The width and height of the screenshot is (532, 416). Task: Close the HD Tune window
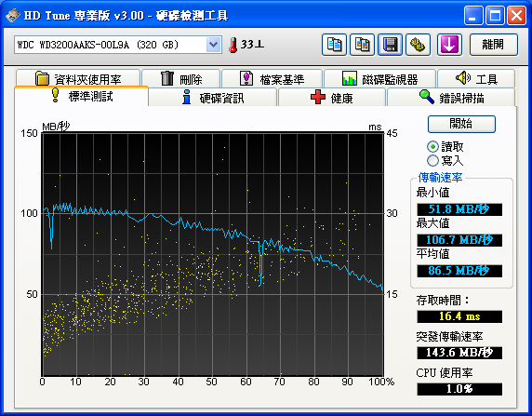517,16
